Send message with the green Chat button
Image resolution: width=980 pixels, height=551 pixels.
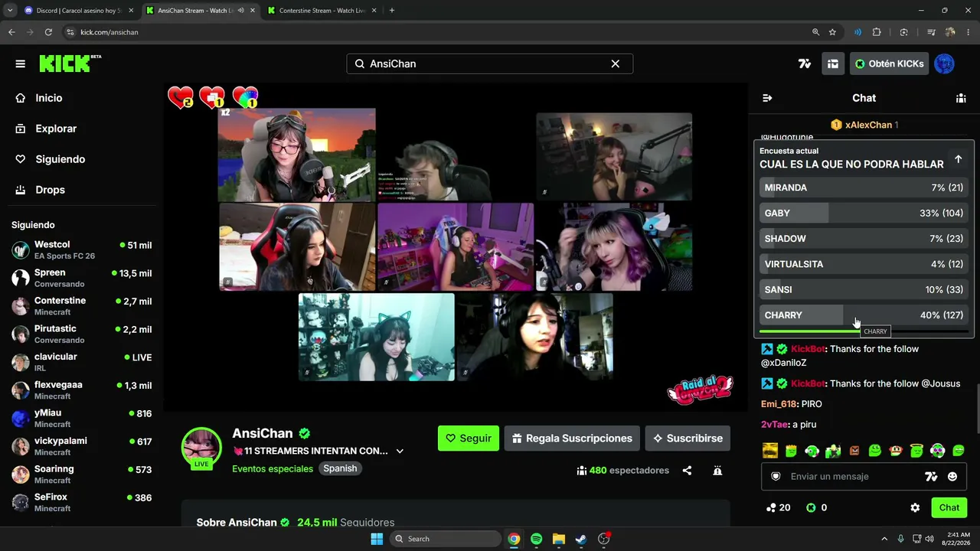[949, 507]
